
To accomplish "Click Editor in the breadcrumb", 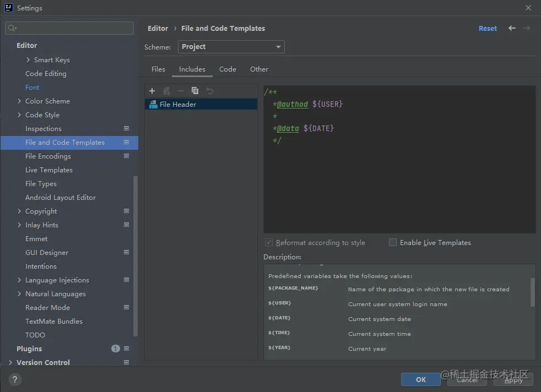I will tap(158, 28).
